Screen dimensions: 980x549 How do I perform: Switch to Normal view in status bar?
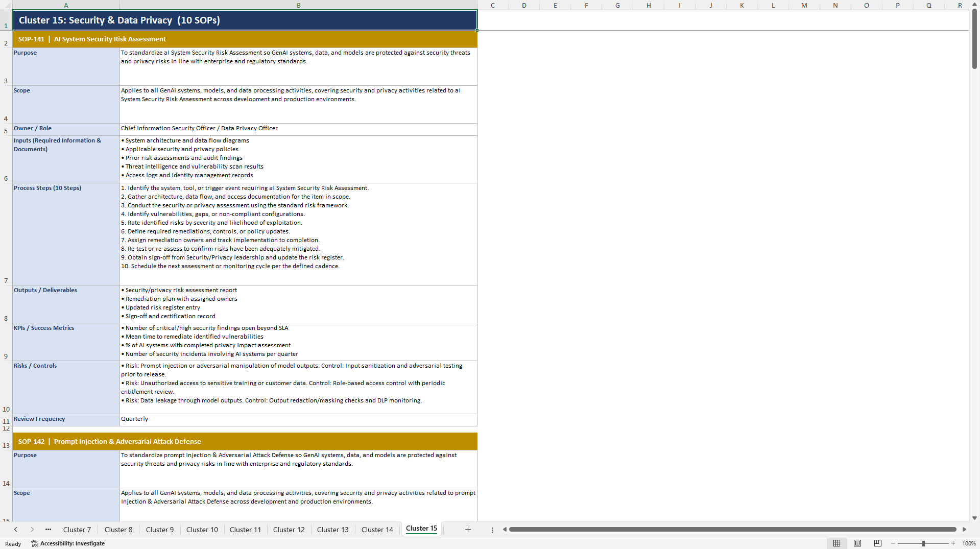(x=836, y=543)
